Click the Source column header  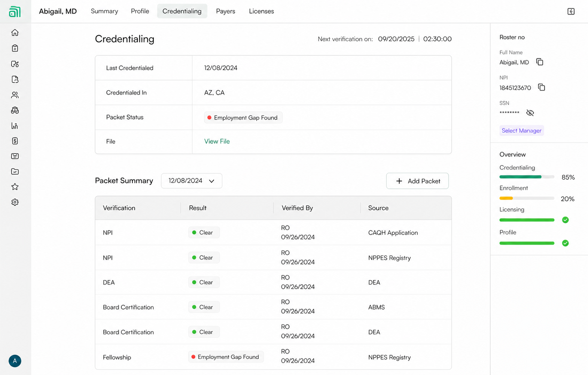click(x=378, y=208)
